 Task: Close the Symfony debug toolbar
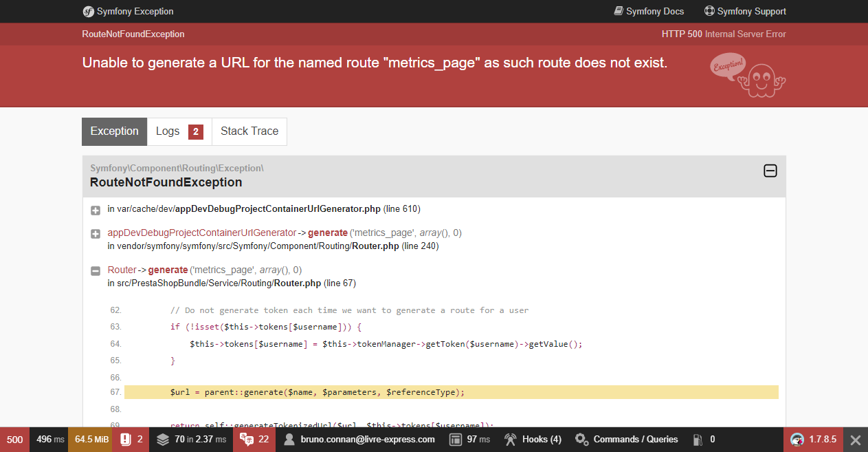tap(856, 440)
